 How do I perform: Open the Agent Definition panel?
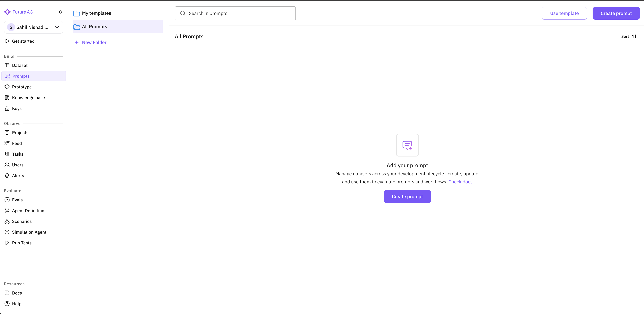tap(28, 210)
